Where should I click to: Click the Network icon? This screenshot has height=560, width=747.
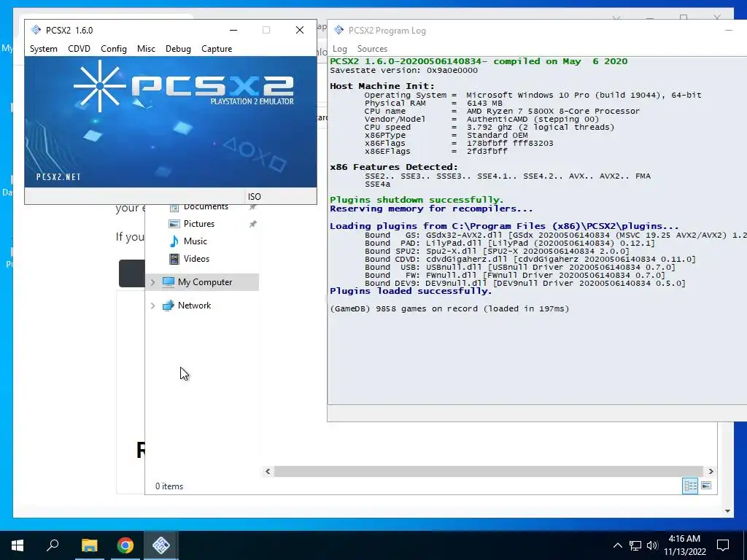coord(169,306)
